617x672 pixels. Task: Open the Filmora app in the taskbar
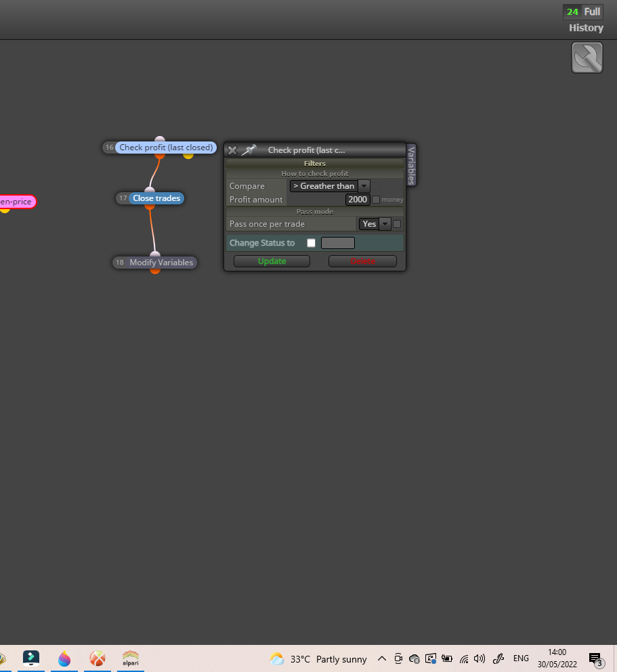(x=31, y=658)
